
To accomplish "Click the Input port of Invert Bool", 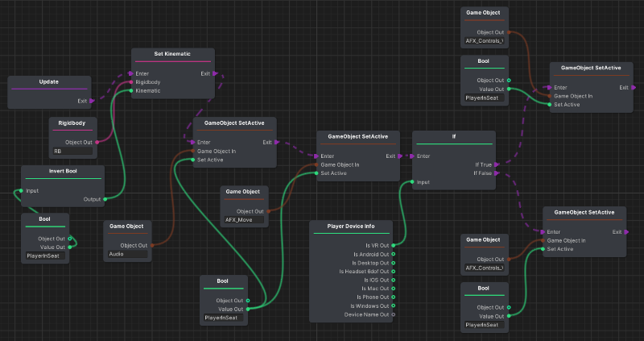I will (21, 191).
